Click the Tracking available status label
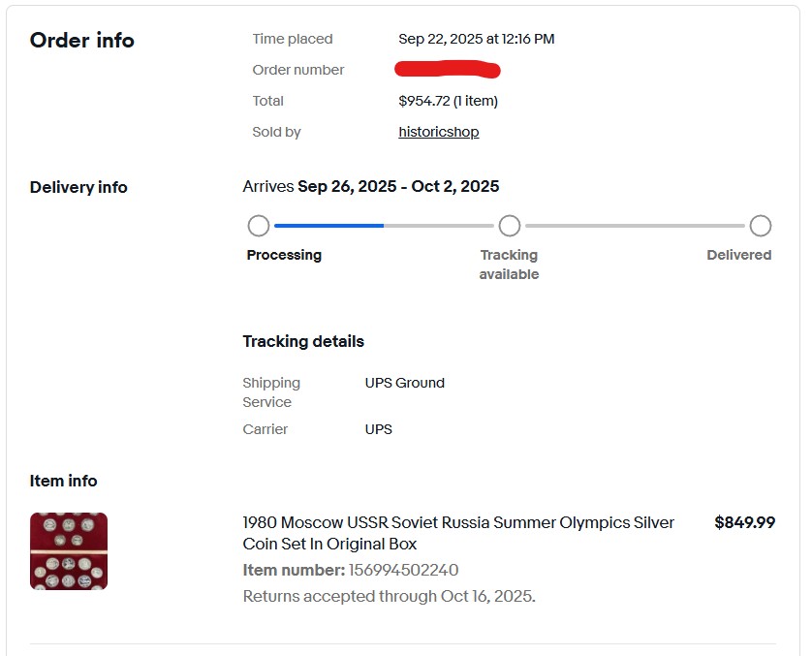Image resolution: width=812 pixels, height=656 pixels. coord(509,265)
